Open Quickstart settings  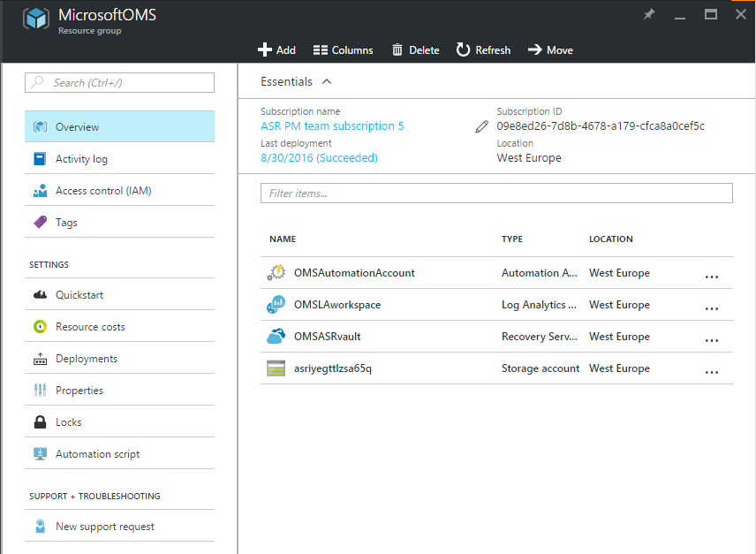(119, 294)
